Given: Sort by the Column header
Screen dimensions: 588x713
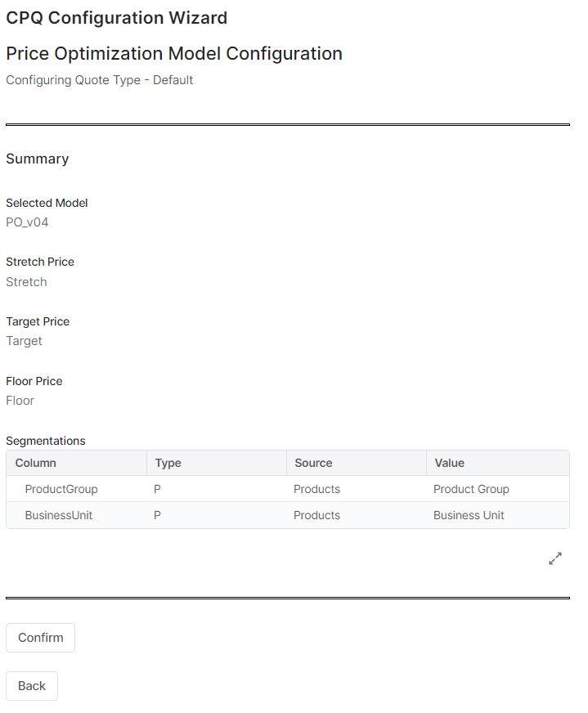Looking at the screenshot, I should click(36, 463).
